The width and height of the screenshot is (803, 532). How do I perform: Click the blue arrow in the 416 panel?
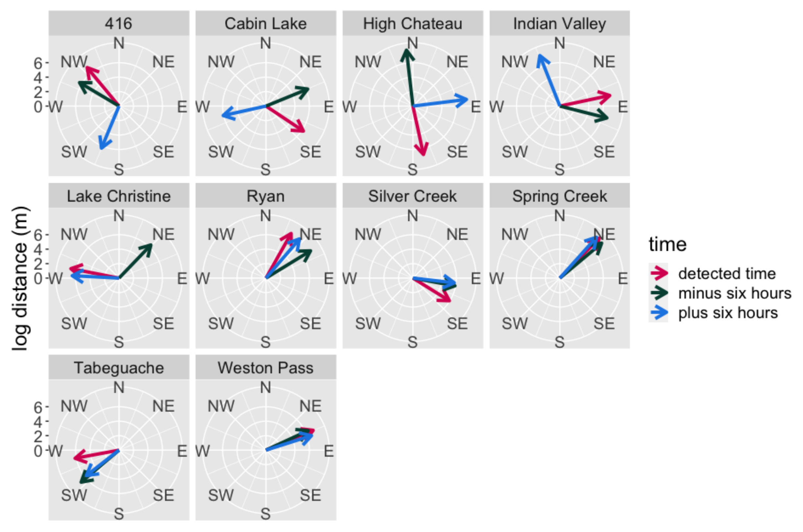(110, 128)
